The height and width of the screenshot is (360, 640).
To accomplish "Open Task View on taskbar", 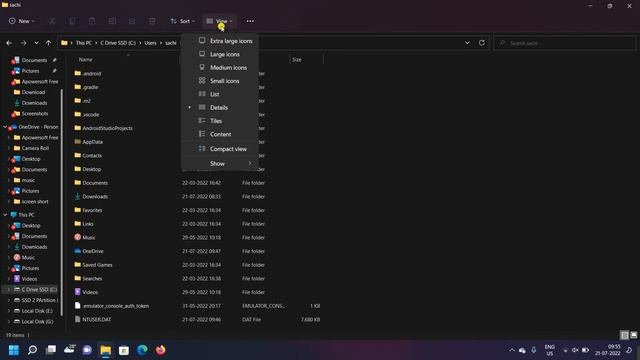I will click(x=51, y=350).
